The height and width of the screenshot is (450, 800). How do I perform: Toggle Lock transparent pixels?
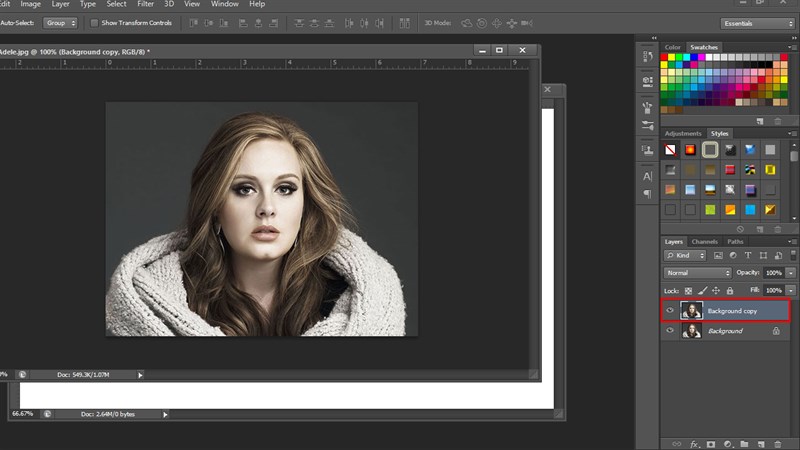pyautogui.click(x=688, y=290)
